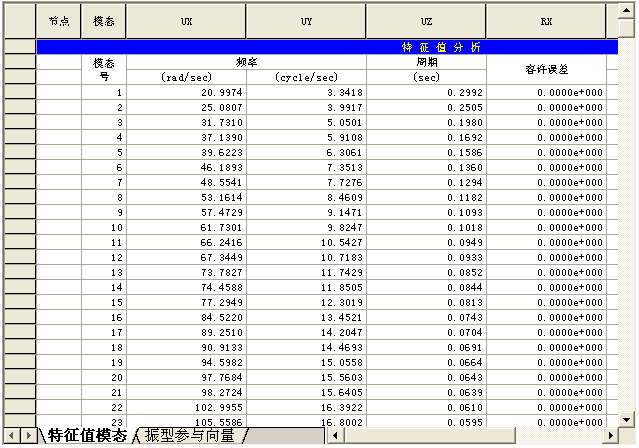Select cycle/sec cell 3.3418
639x448 pixels.
pyautogui.click(x=306, y=93)
